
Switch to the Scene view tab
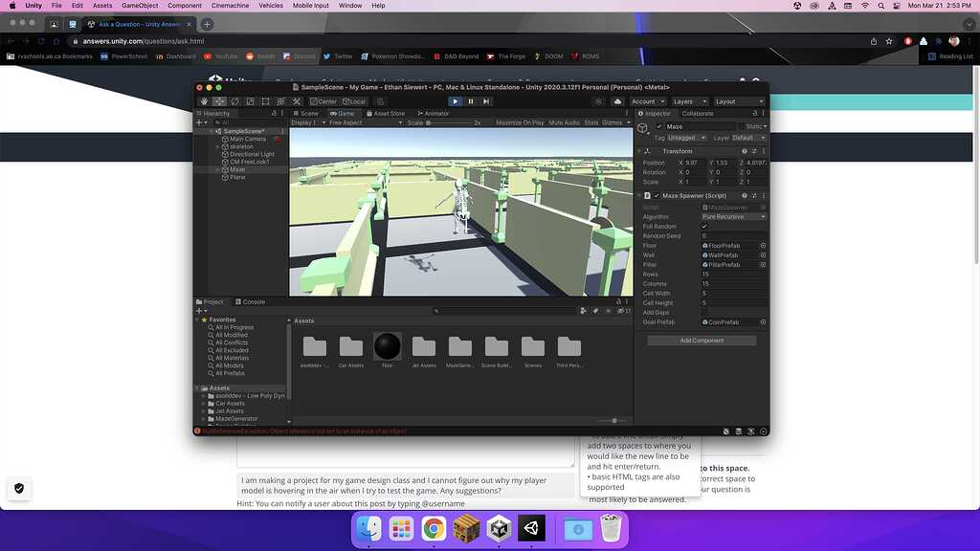click(306, 113)
